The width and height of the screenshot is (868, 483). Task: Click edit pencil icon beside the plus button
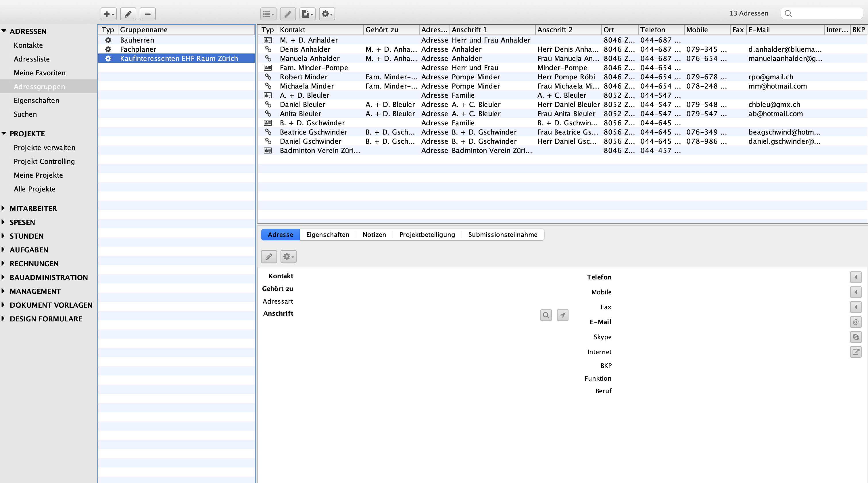[128, 14]
